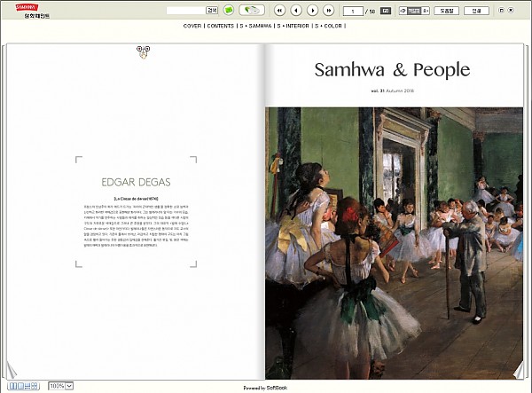Go to the next page
Viewport: 532px width, 393px height.
(312, 11)
